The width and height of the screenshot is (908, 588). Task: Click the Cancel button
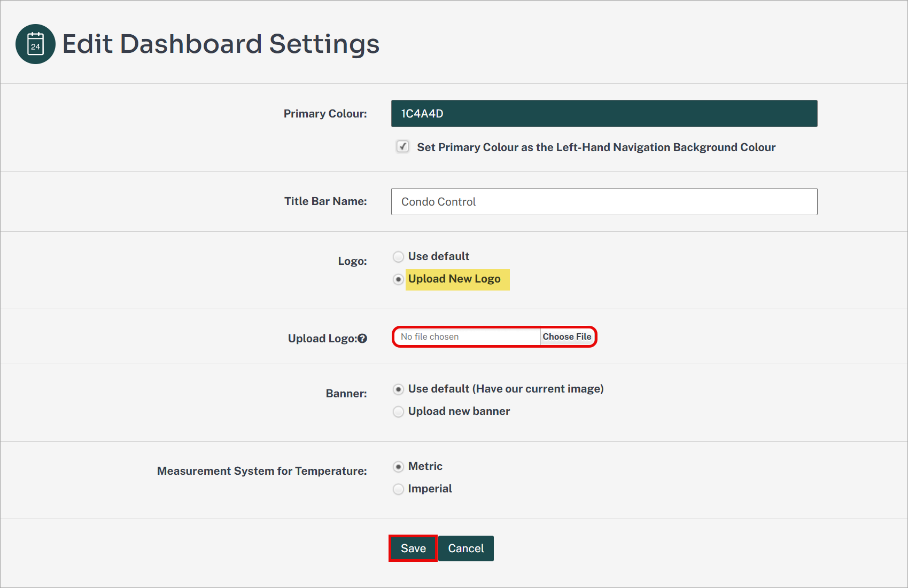click(x=466, y=548)
